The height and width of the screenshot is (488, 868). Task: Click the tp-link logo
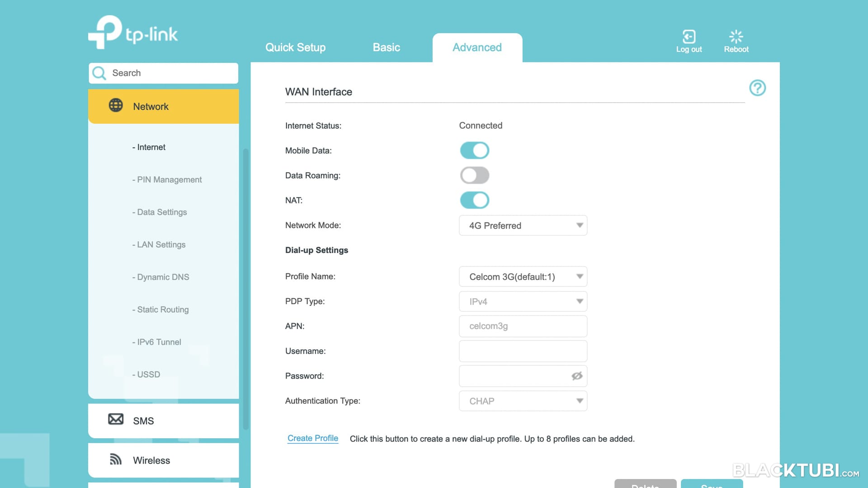pyautogui.click(x=133, y=33)
